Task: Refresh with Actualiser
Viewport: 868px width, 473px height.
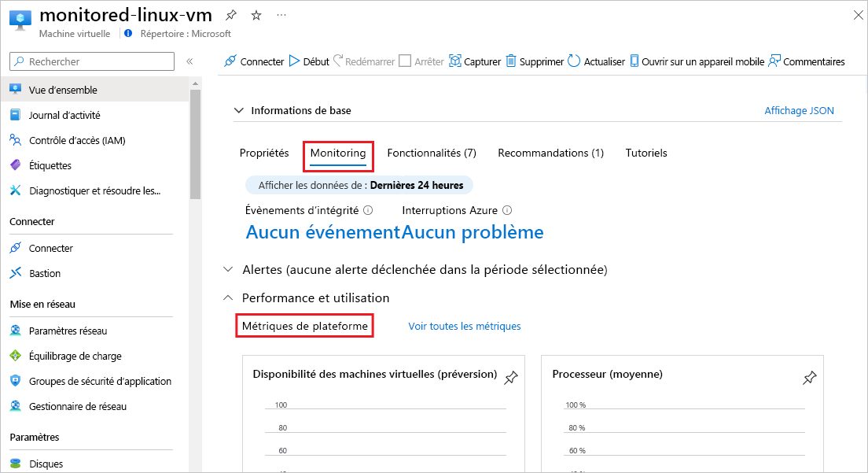Action: pos(597,61)
